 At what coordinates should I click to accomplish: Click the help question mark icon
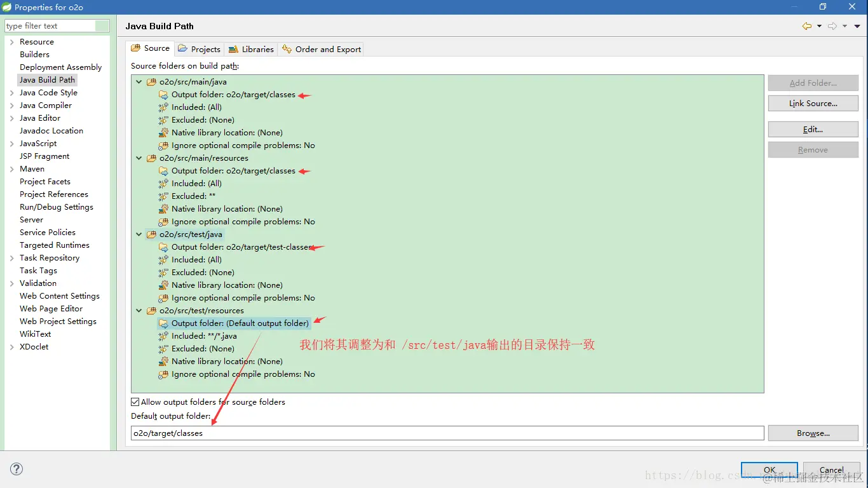(17, 469)
